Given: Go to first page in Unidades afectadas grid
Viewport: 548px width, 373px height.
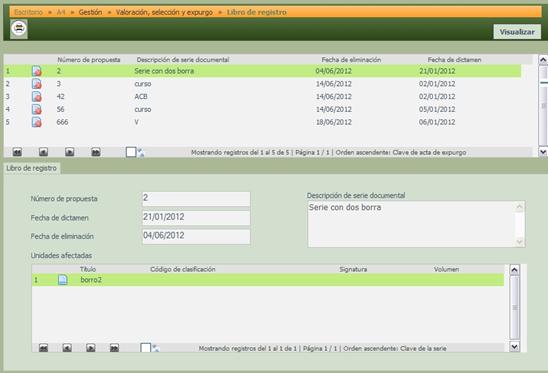Looking at the screenshot, I should [43, 348].
